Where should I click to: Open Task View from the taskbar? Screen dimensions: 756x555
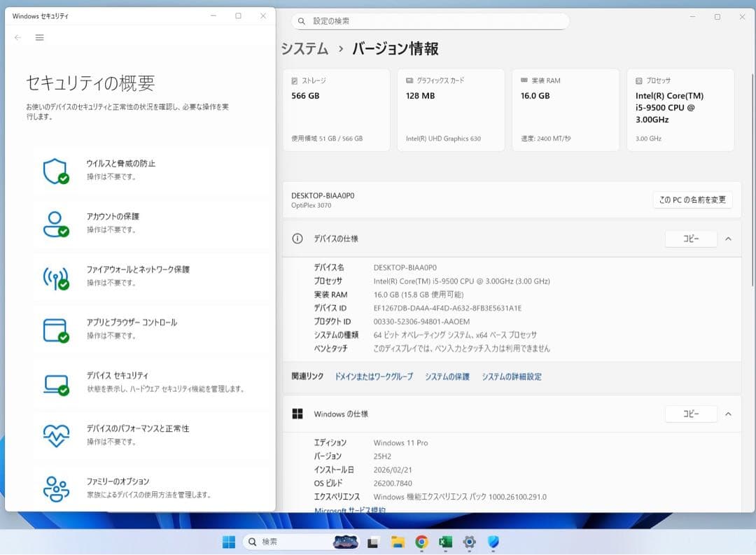(x=372, y=542)
